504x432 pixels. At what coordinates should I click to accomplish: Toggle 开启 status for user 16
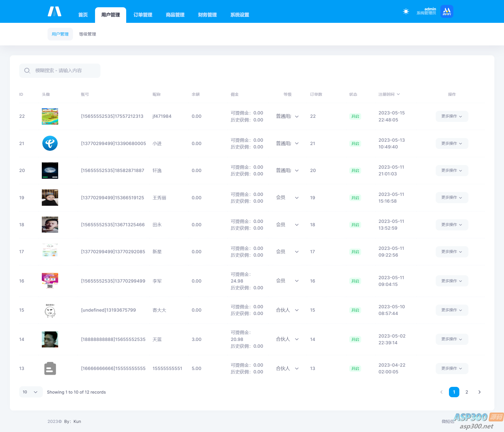(x=355, y=281)
